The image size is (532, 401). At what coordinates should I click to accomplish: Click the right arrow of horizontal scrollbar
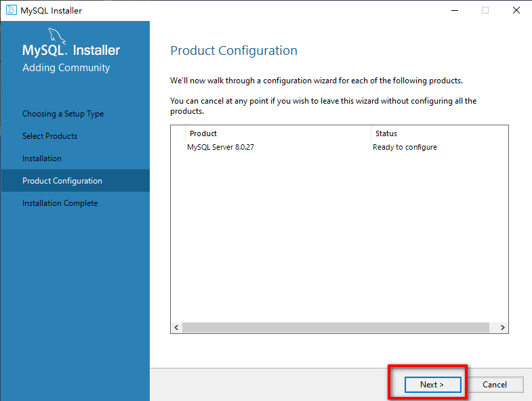(502, 327)
